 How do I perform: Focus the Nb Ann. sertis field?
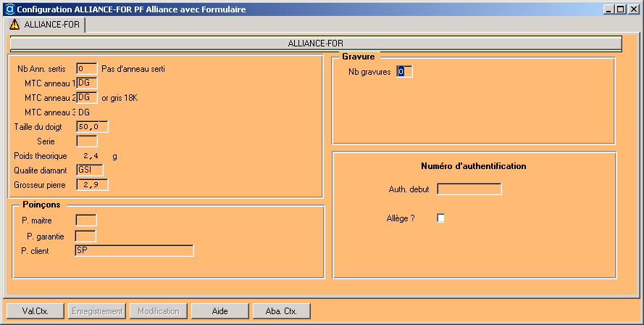click(86, 69)
